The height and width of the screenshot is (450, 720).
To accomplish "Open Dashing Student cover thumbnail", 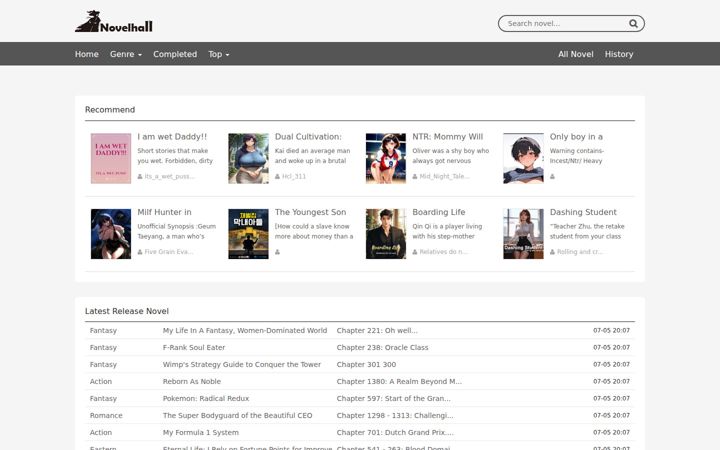I will coord(523,234).
